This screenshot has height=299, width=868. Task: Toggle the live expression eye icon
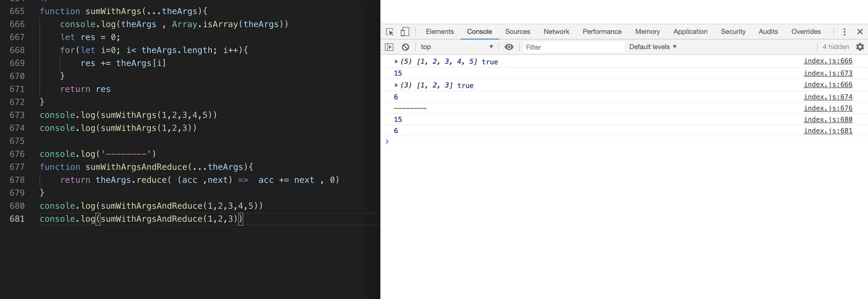point(509,47)
